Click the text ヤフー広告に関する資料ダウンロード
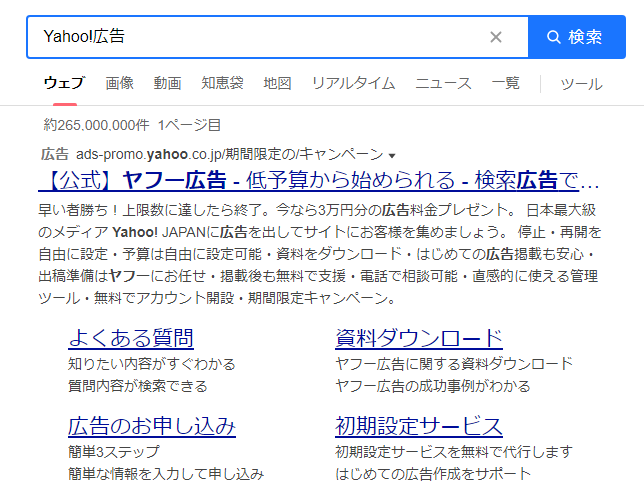The width and height of the screenshot is (644, 501). pos(454,364)
